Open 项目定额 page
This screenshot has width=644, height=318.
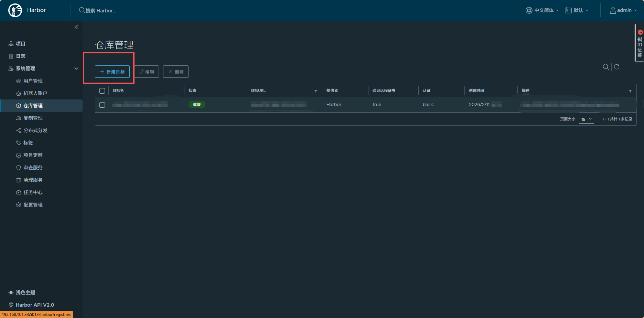(33, 155)
